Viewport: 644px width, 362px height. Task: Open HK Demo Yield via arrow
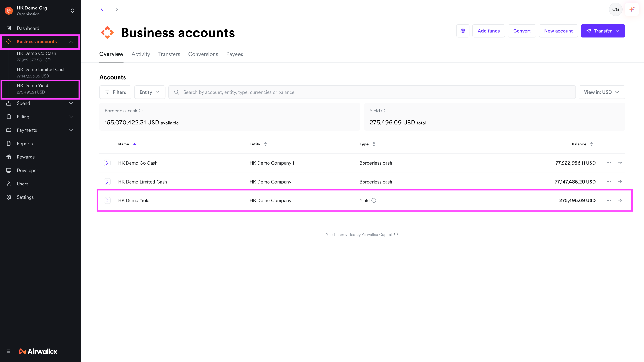(620, 200)
